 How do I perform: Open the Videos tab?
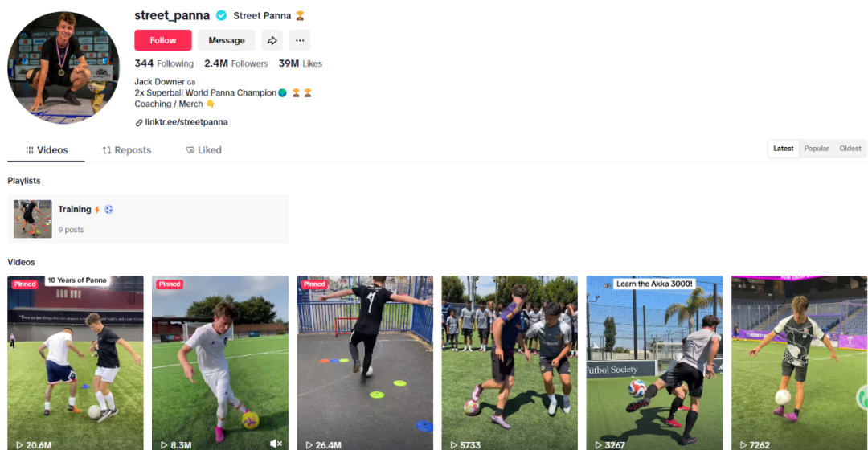coord(46,150)
